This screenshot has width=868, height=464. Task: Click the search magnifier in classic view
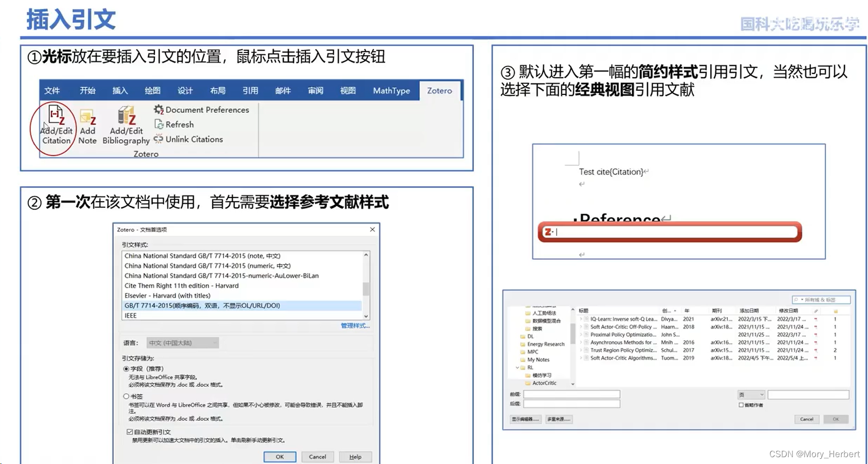point(796,300)
